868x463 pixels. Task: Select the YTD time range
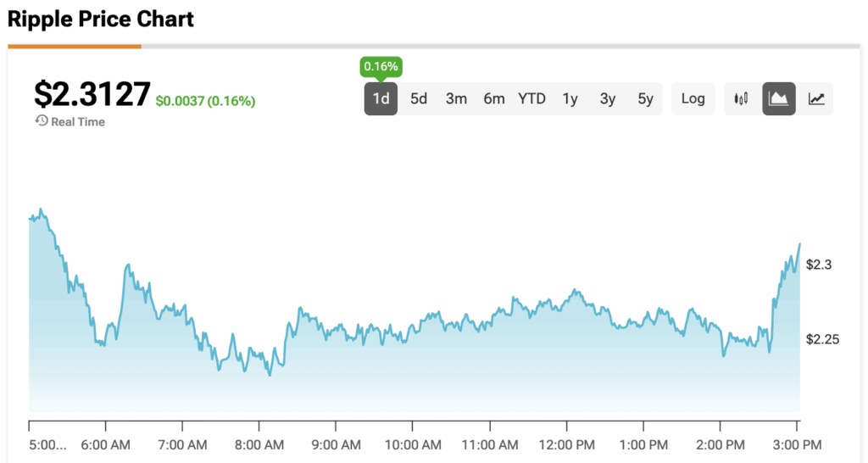532,98
